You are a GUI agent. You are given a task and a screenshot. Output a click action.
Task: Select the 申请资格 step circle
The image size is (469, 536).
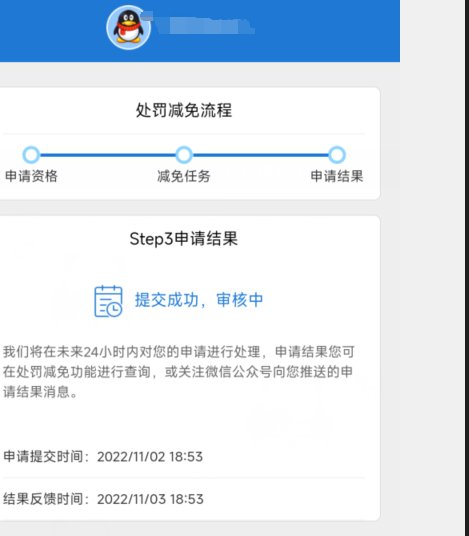coord(31,155)
